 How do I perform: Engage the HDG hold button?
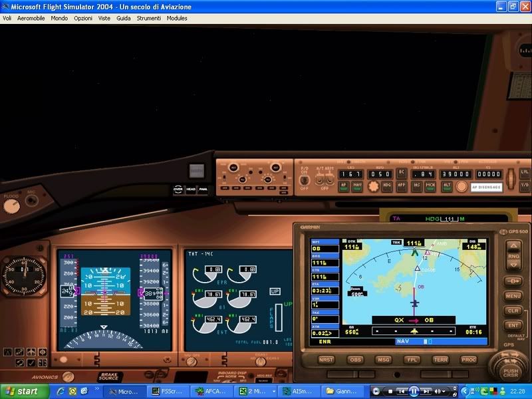[387, 186]
